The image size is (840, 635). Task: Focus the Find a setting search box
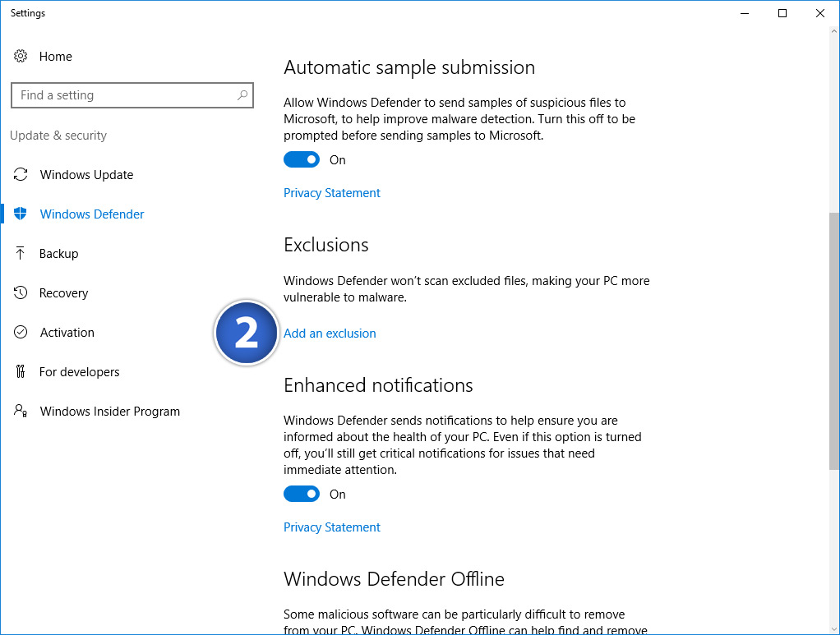[x=132, y=95]
